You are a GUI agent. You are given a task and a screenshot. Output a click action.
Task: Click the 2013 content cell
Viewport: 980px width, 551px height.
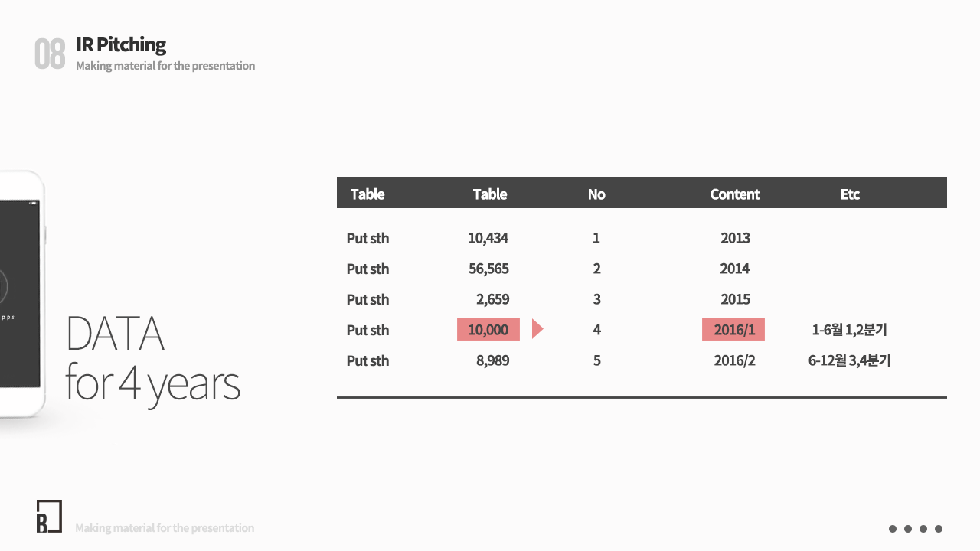click(x=735, y=238)
